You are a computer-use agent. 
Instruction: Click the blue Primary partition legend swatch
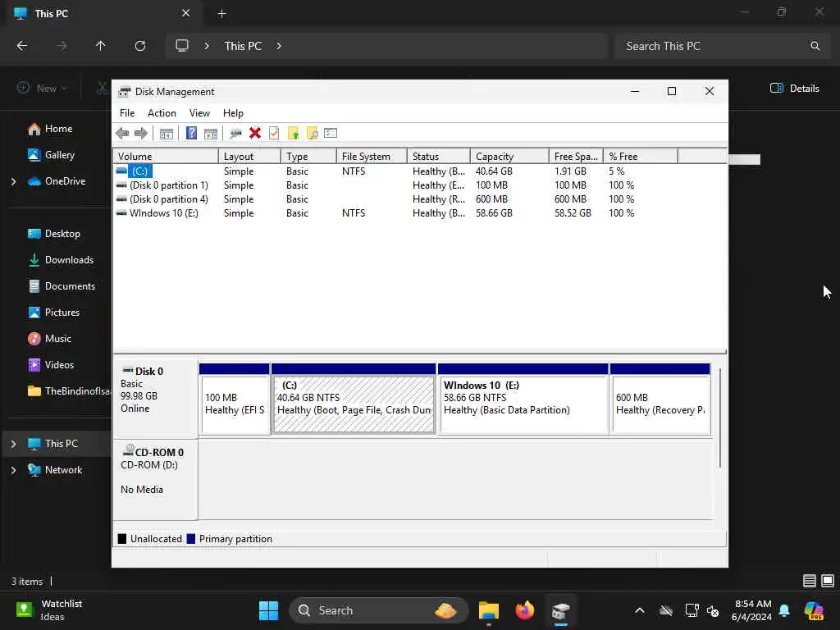pyautogui.click(x=190, y=539)
